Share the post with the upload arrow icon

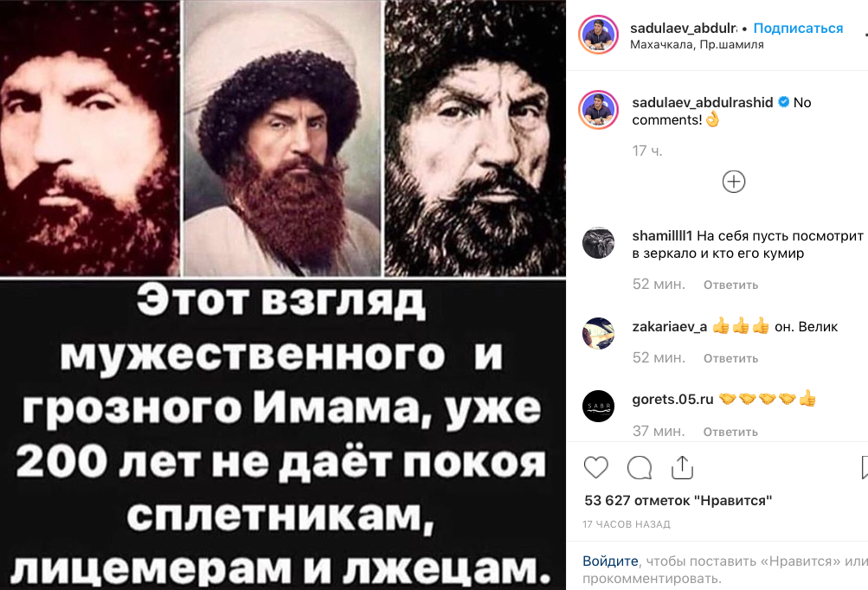[682, 468]
